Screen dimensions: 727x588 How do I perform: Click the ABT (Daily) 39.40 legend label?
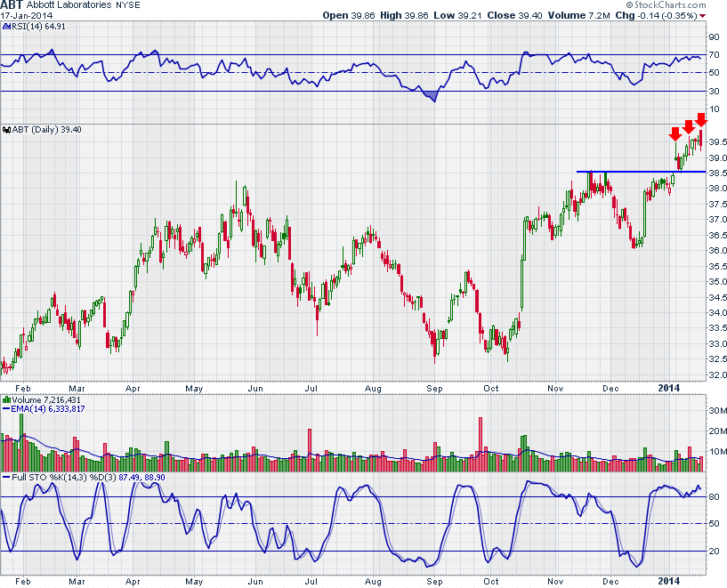coord(46,130)
